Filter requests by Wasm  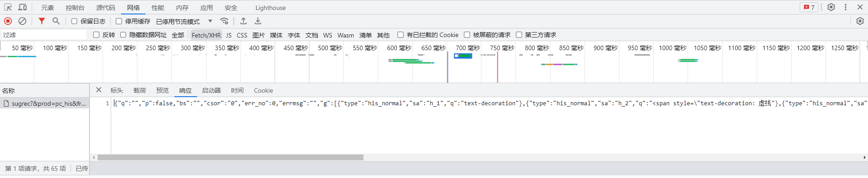coord(346,35)
